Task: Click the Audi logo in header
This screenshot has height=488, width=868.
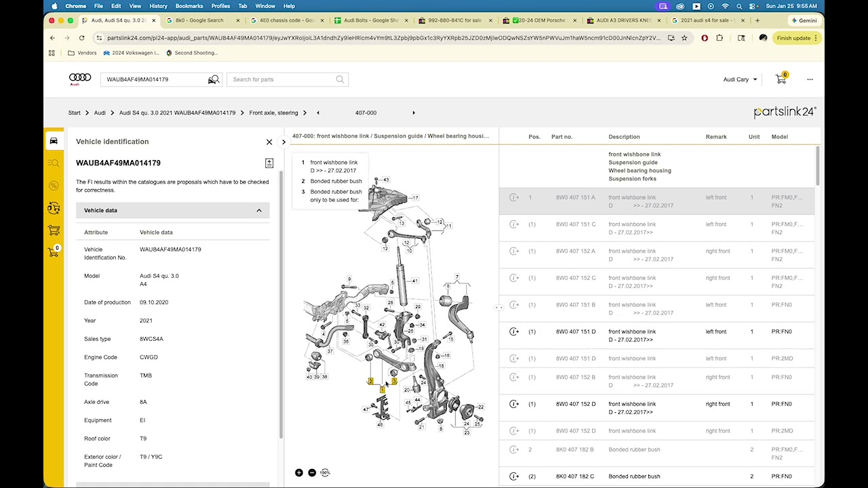Action: 80,79
